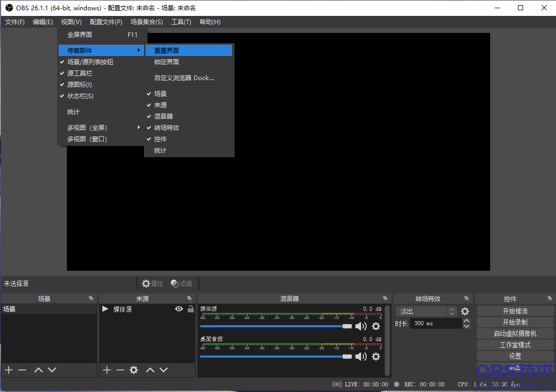Open the 配置文件(P) menu

point(106,22)
